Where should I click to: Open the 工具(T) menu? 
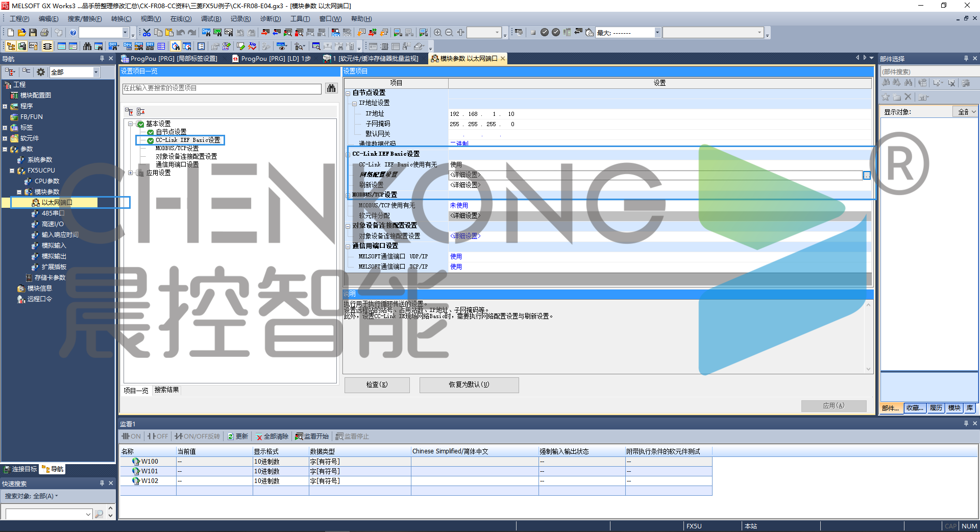click(300, 19)
